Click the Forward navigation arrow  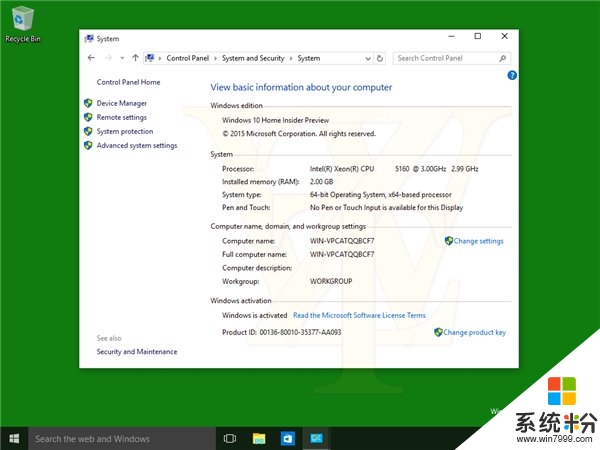pos(109,58)
